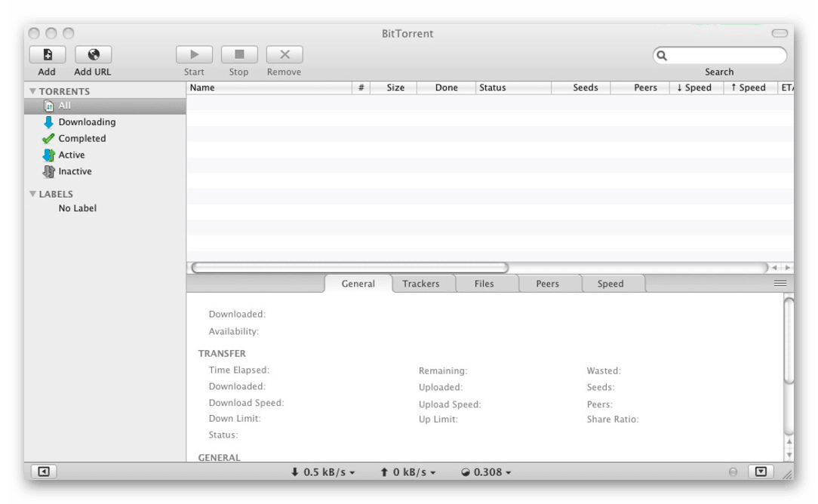The height and width of the screenshot is (504, 818).
Task: Sort by the Name column header
Action: (x=269, y=88)
